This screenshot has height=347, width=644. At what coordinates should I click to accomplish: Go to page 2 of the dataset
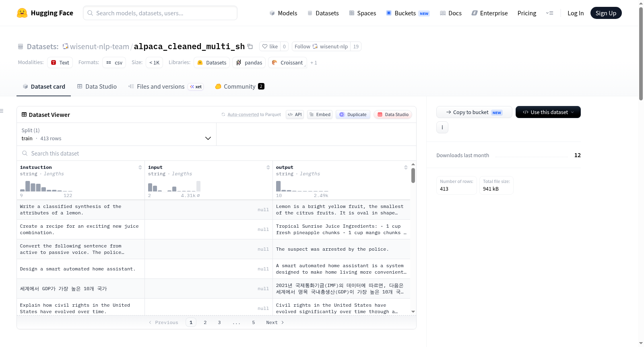click(x=205, y=322)
